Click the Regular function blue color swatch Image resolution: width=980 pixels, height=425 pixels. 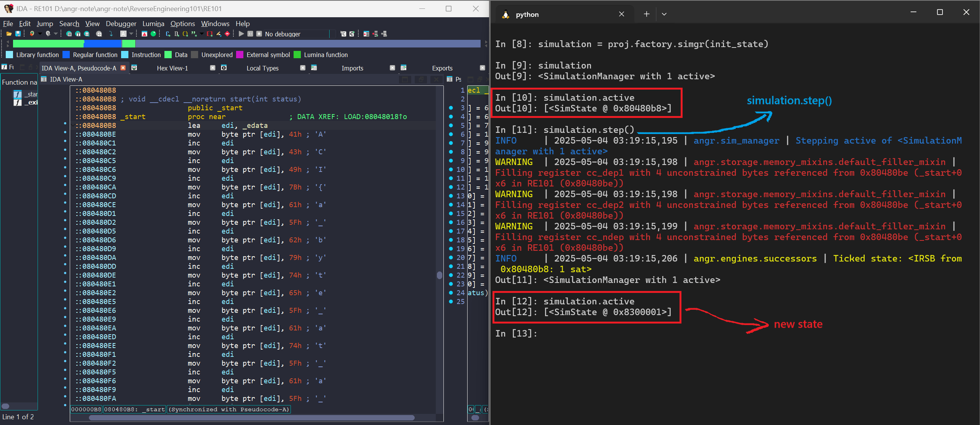tap(66, 55)
